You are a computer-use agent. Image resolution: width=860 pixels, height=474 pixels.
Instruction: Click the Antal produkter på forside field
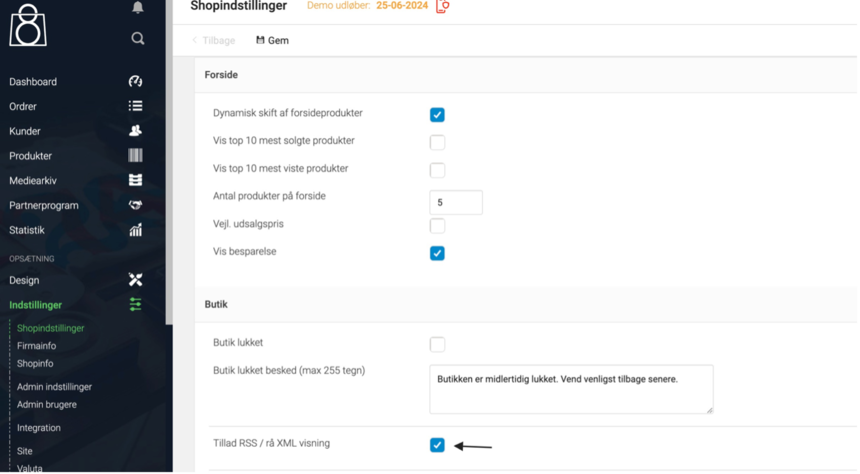pyautogui.click(x=456, y=202)
